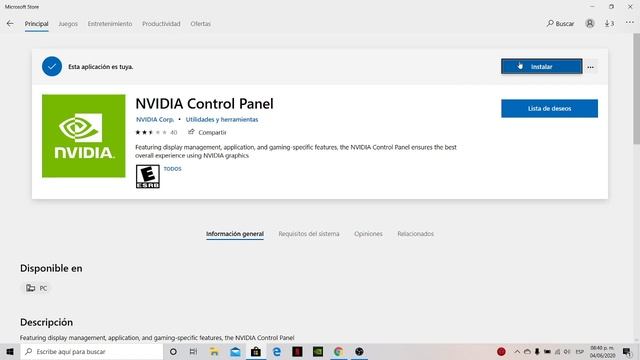The height and width of the screenshot is (360, 640).
Task: Open Cortana circle icon in taskbar
Action: click(x=173, y=351)
